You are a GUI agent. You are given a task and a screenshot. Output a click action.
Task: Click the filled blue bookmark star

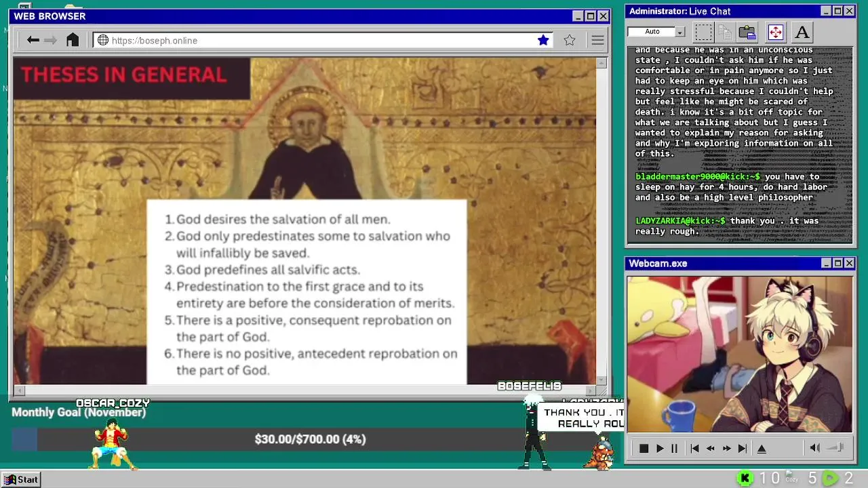click(543, 41)
